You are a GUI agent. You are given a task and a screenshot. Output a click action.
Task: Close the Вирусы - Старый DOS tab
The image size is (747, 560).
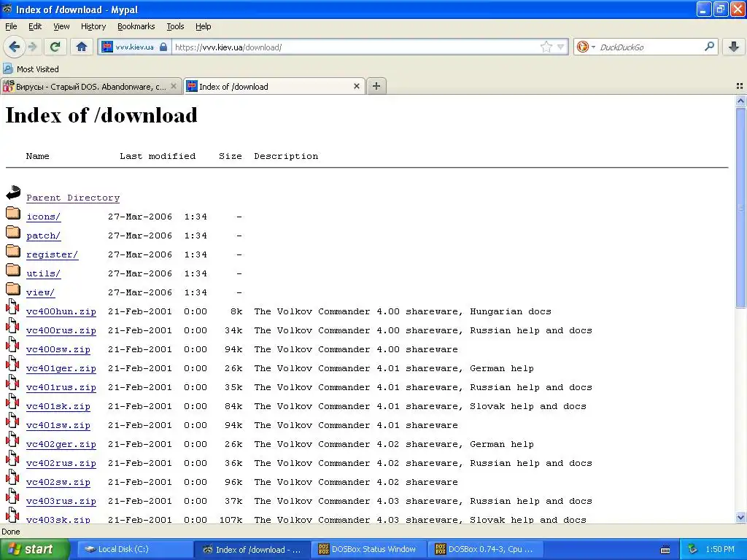pyautogui.click(x=174, y=86)
